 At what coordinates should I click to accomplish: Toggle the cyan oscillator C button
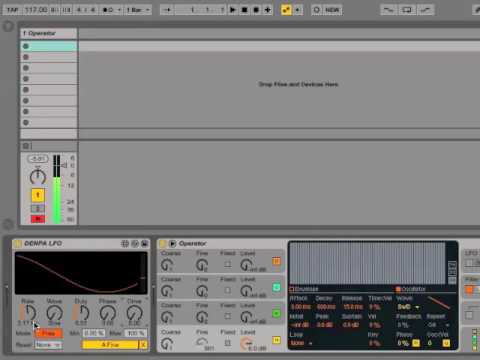click(x=276, y=287)
